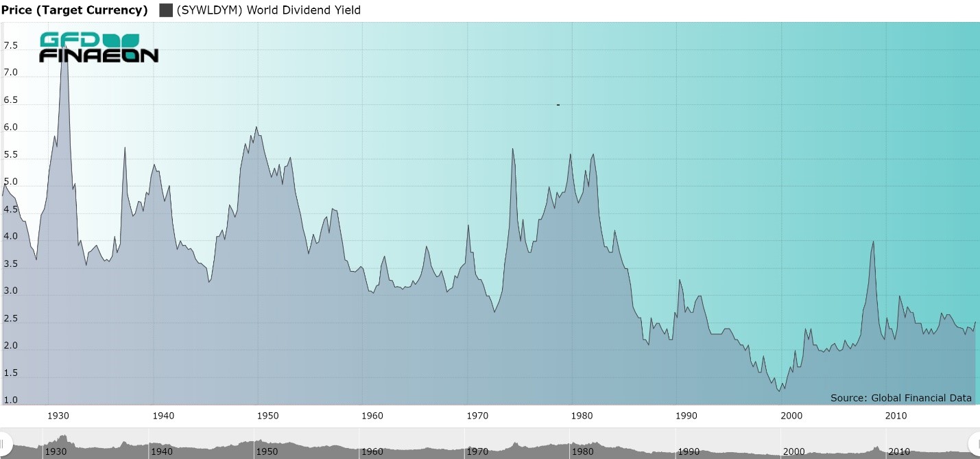Screen dimensions: 980x459
Task: Grab the left handle of the range navigator
Action: click(x=4, y=443)
